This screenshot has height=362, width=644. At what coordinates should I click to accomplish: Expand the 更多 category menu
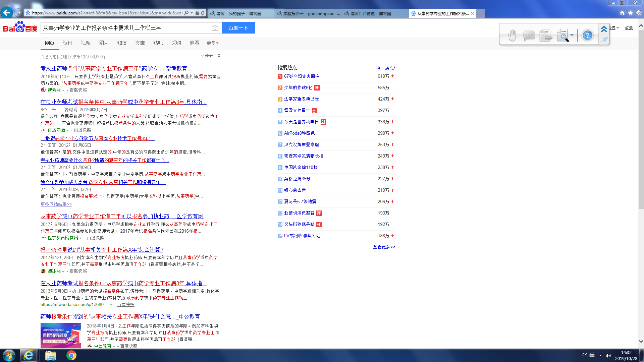tap(212, 43)
